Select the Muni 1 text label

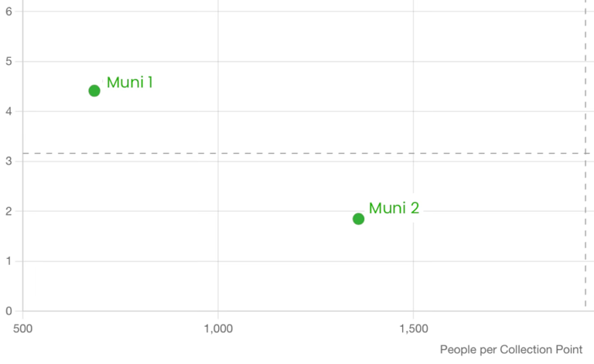(x=130, y=82)
